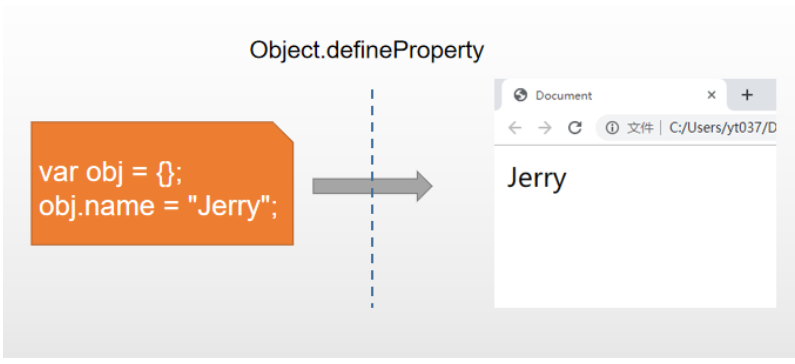
Task: Click the empty tab strip beside plus button
Action: pos(768,95)
